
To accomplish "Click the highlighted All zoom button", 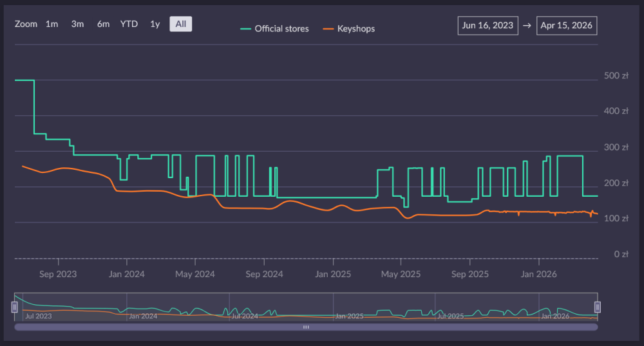I will point(180,24).
